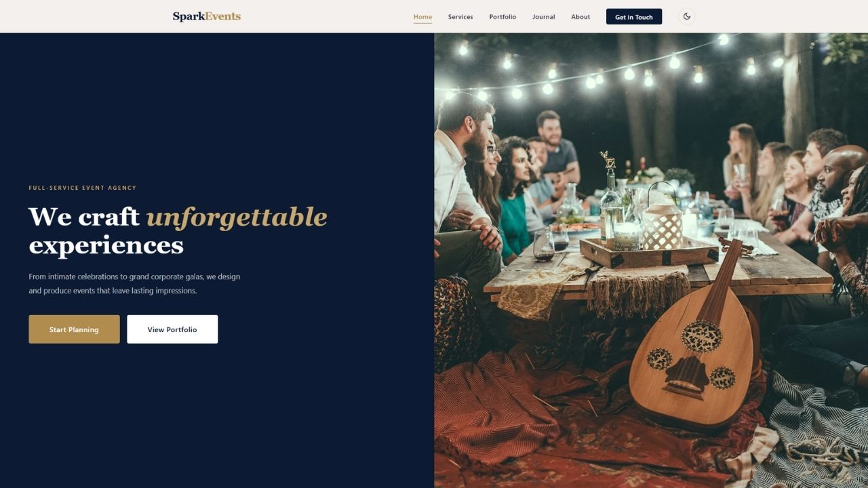Click the word experiences in the headline

click(x=106, y=245)
